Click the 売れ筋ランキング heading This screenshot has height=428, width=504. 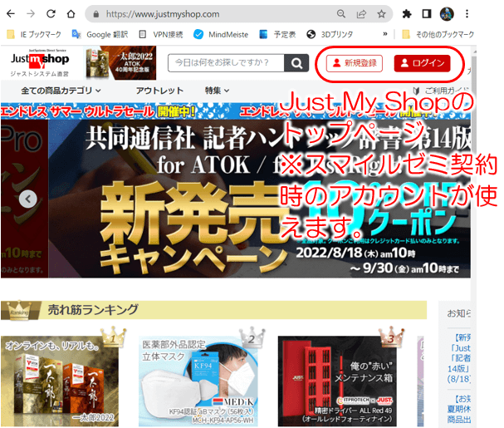(x=93, y=310)
